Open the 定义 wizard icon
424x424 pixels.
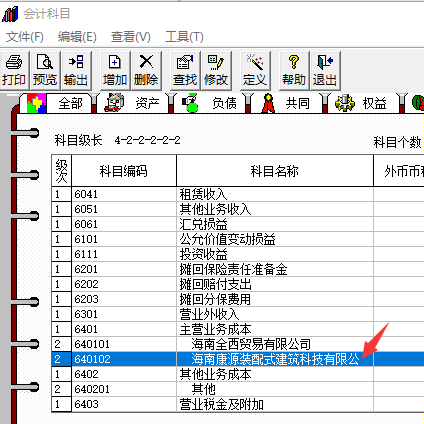[255, 71]
